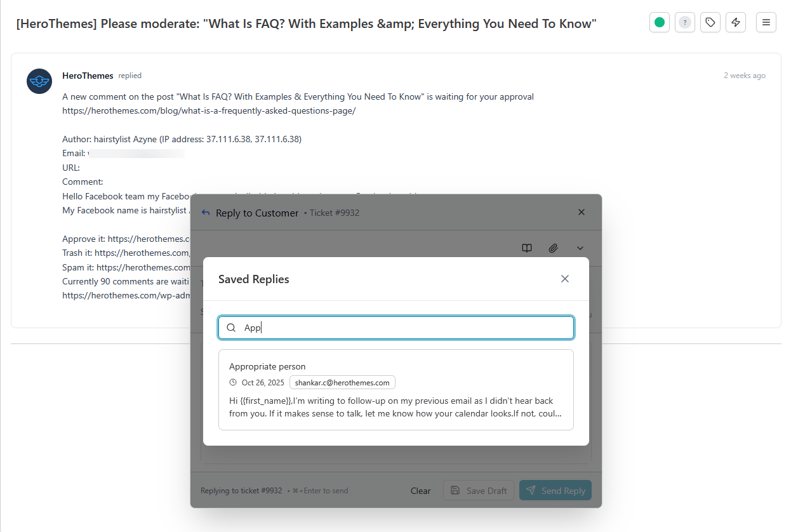Click the 2 weeks ago timestamp
The height and width of the screenshot is (532, 791).
point(745,76)
